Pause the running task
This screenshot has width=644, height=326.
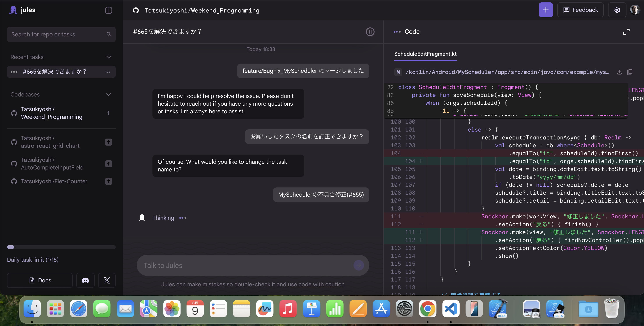coord(370,32)
